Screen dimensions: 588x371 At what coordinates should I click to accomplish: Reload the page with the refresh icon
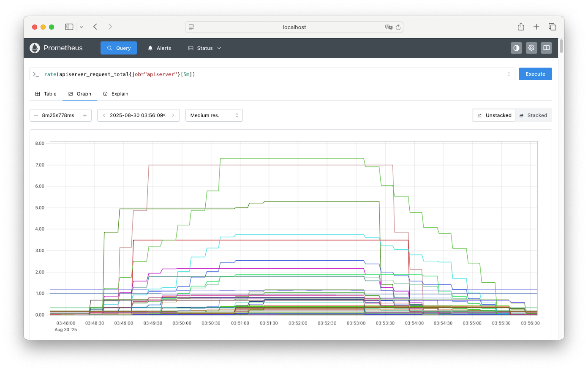pos(398,27)
